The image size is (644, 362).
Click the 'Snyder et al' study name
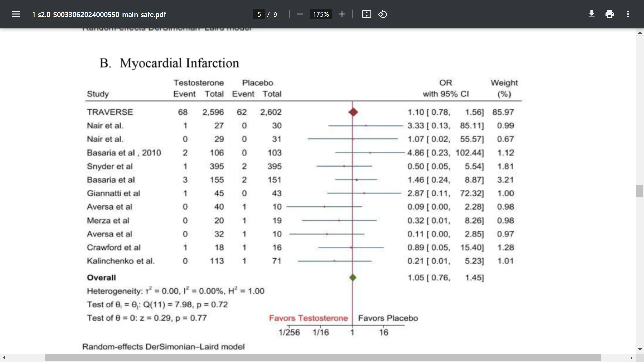[x=110, y=166]
